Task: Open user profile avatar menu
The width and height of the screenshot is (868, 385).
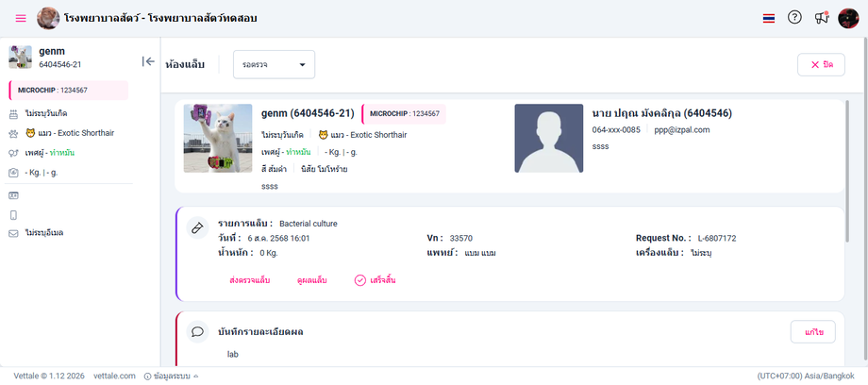Action: 848,18
